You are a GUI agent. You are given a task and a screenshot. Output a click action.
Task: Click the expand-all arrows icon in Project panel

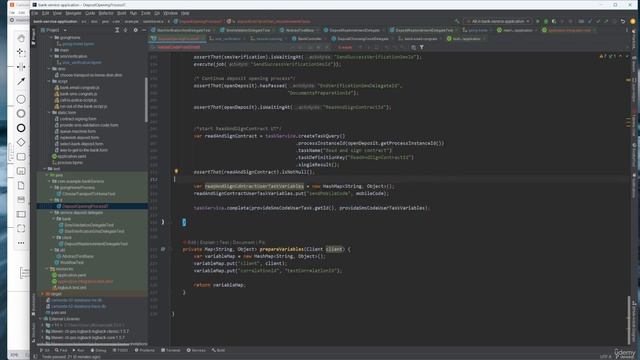(117, 30)
